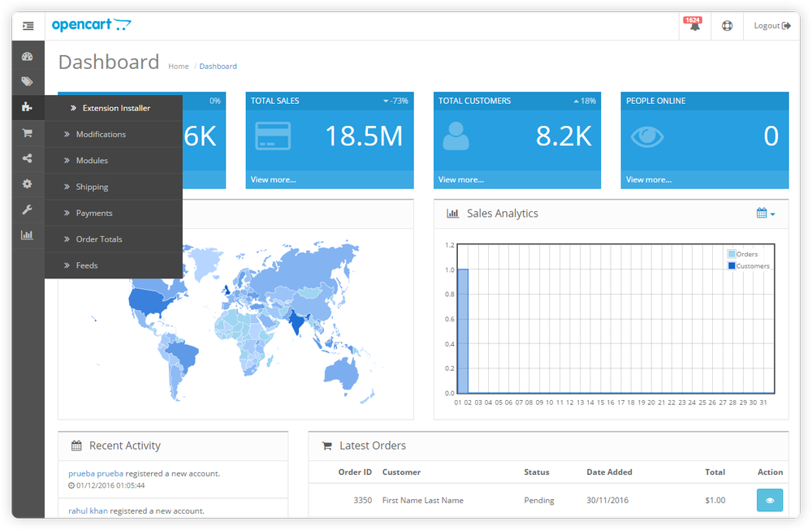Viewport: 812px width, 530px height.
Task: Click View more under Total Sales
Action: [274, 179]
